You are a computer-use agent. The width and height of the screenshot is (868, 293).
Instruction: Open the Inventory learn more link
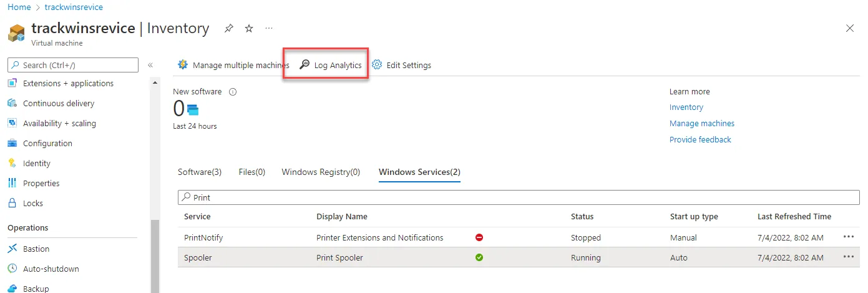[686, 107]
